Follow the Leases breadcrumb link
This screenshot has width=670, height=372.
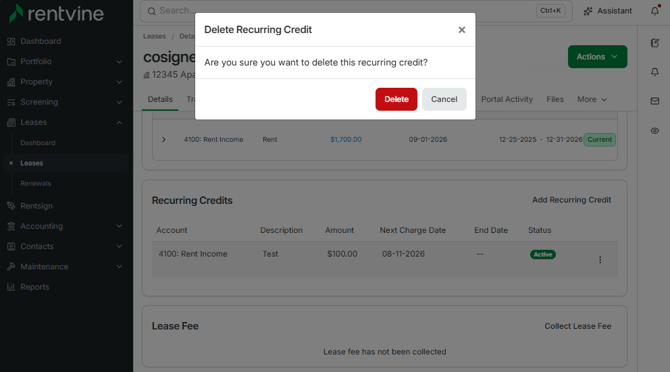(x=154, y=36)
